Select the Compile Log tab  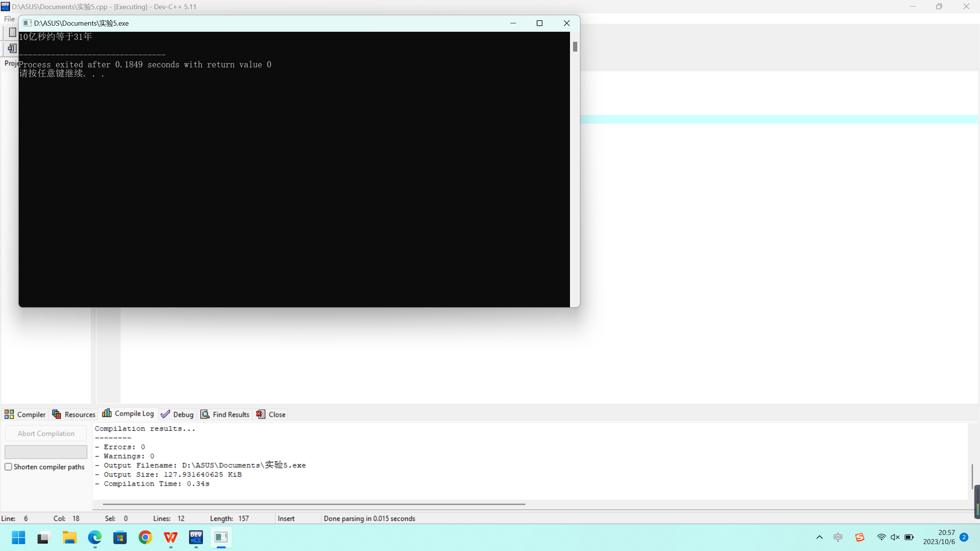tap(128, 414)
